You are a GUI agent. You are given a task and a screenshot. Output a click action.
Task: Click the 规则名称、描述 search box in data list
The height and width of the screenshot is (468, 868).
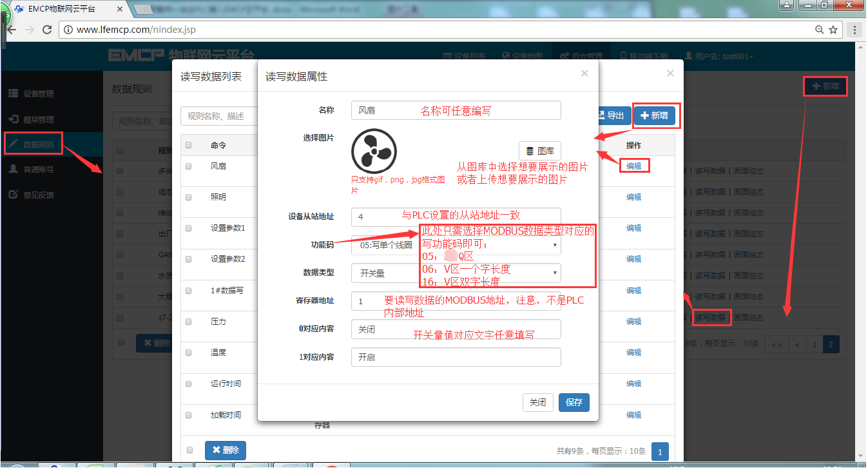click(219, 116)
